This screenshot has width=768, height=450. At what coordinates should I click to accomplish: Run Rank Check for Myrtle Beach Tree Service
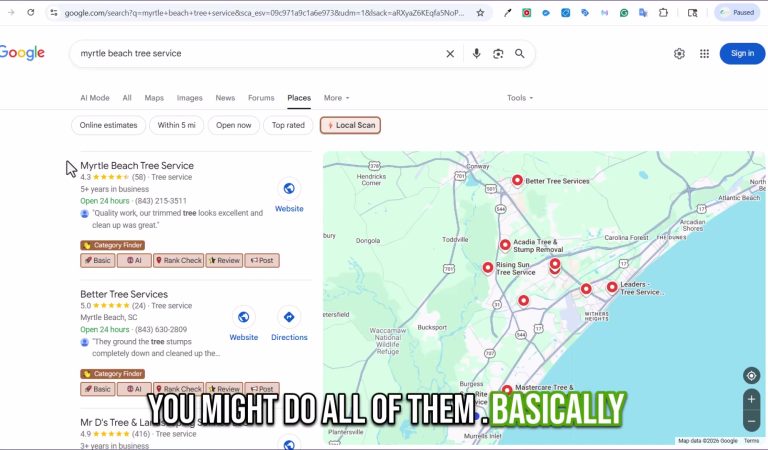[178, 261]
